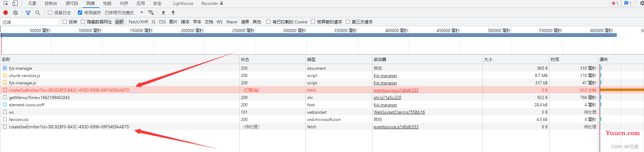Click the 10.0 minutes time cell

click(x=573, y=90)
